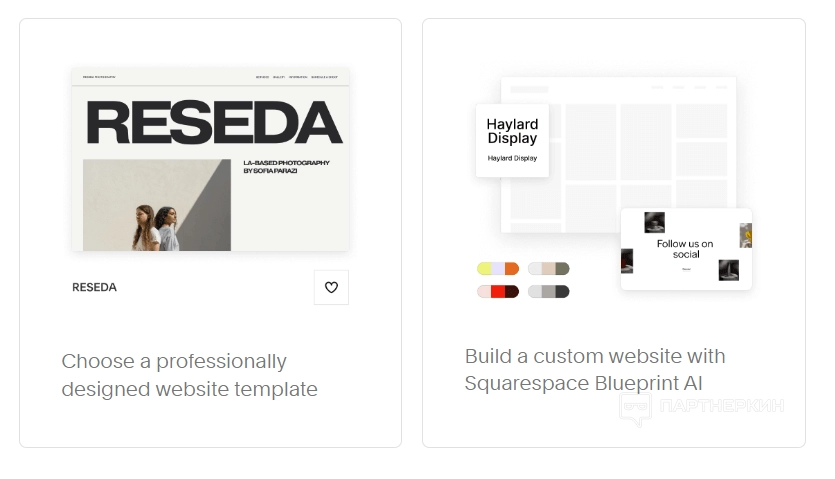Viewport: 835px width, 479px height.
Task: Click the bottom-right photo tile in social card
Action: pyautogui.click(x=728, y=270)
